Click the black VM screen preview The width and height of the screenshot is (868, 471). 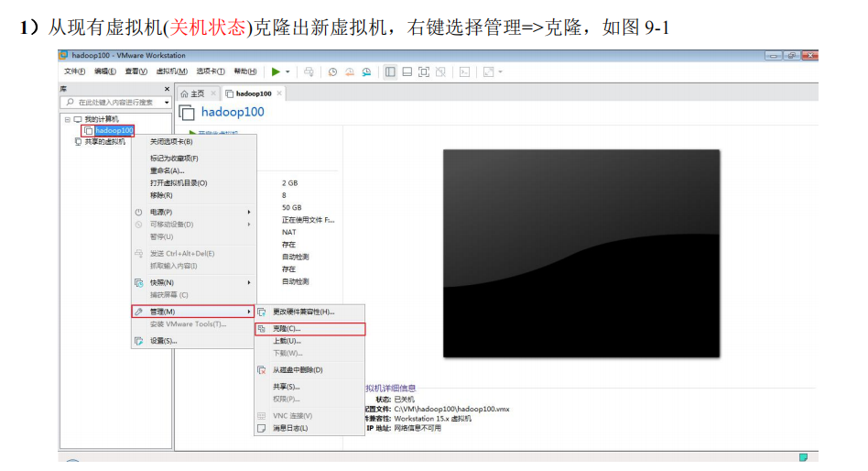point(581,253)
